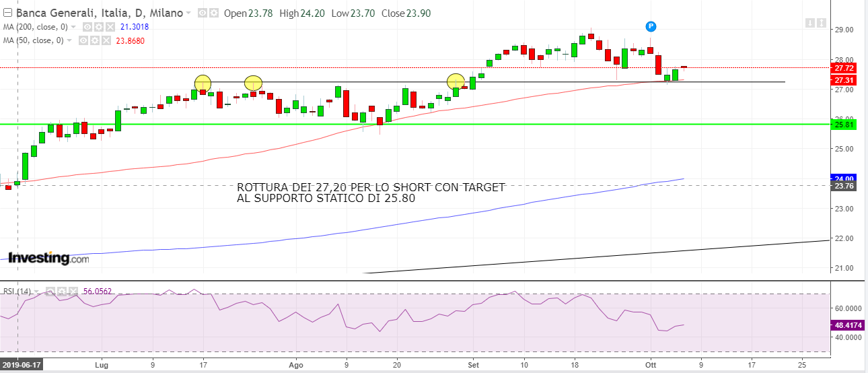Click the Lug label on time axis
The image size is (868, 373).
point(102,364)
